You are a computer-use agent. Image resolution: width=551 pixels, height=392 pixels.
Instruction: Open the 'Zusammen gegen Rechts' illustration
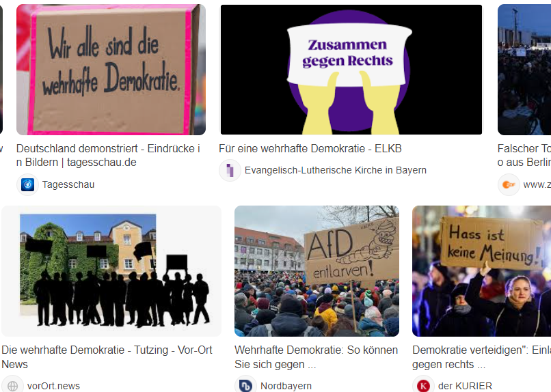click(351, 70)
